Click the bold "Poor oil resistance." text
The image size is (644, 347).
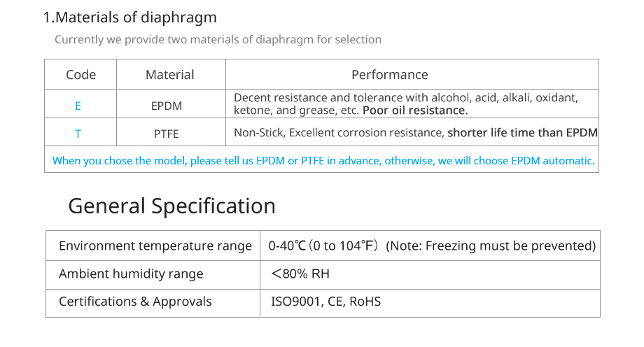[x=416, y=111]
